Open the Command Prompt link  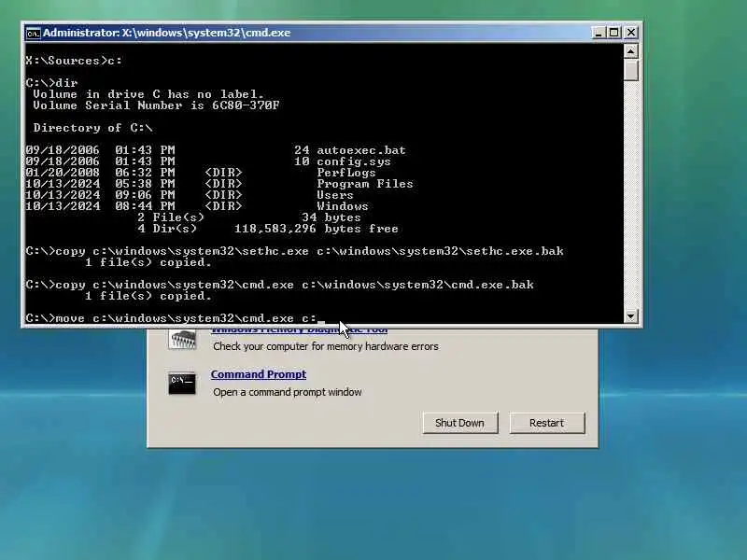click(x=259, y=374)
